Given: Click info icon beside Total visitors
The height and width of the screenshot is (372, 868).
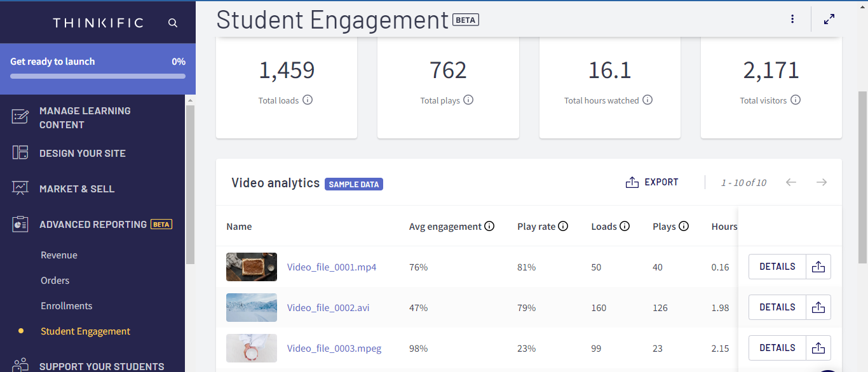Looking at the screenshot, I should pos(796,100).
